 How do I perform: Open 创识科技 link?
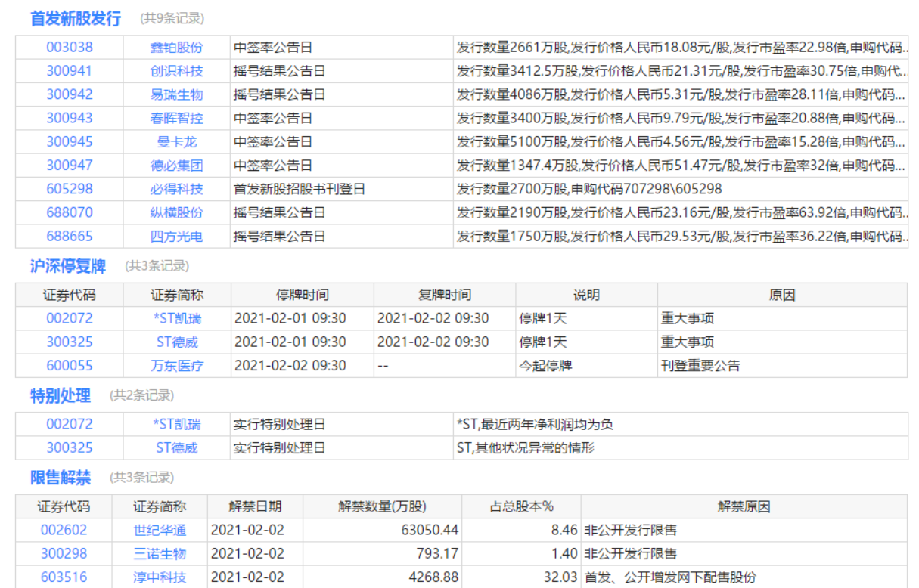pyautogui.click(x=176, y=71)
